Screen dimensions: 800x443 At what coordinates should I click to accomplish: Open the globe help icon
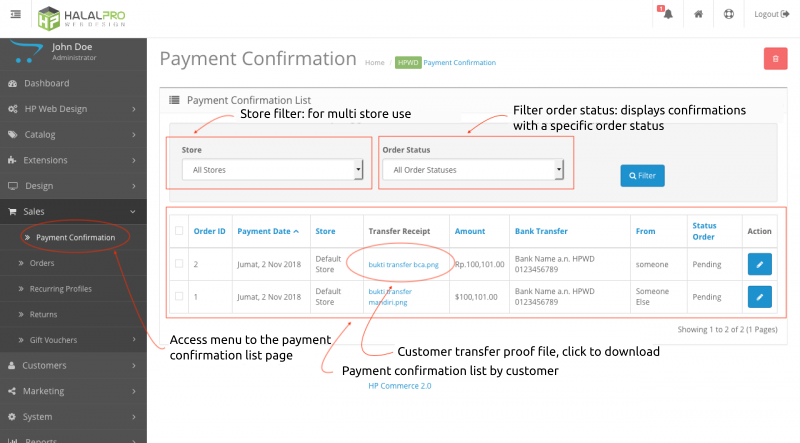coord(728,14)
